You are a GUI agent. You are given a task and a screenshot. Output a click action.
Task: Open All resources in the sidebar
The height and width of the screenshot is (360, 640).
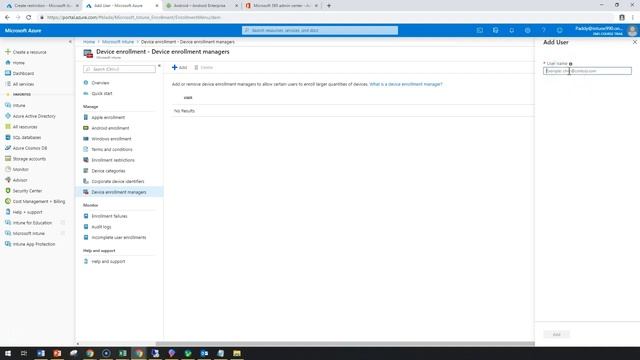24,127
